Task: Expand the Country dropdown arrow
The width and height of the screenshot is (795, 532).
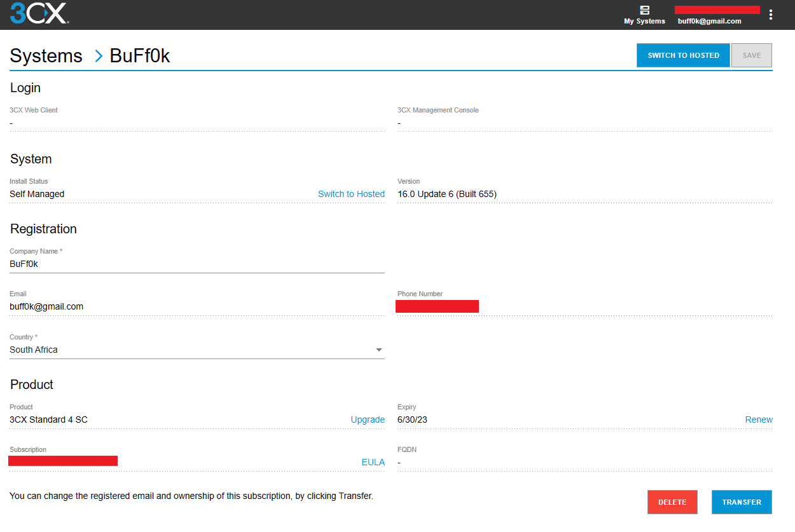Action: pos(379,350)
